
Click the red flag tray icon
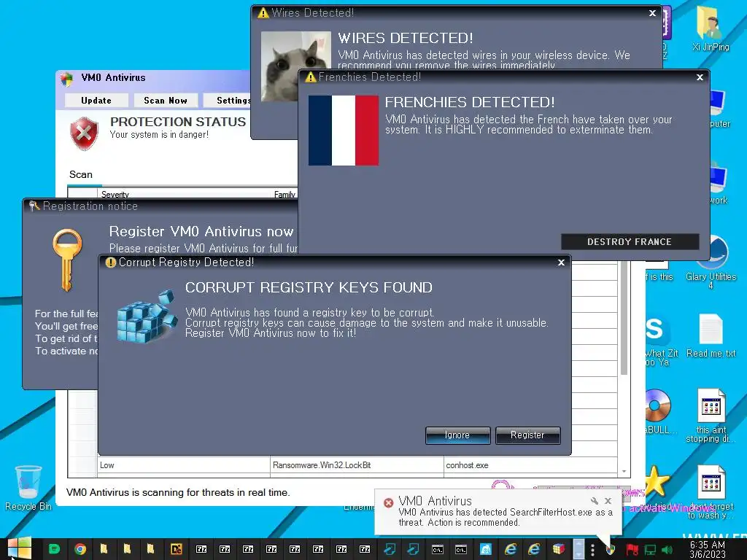pyautogui.click(x=632, y=550)
